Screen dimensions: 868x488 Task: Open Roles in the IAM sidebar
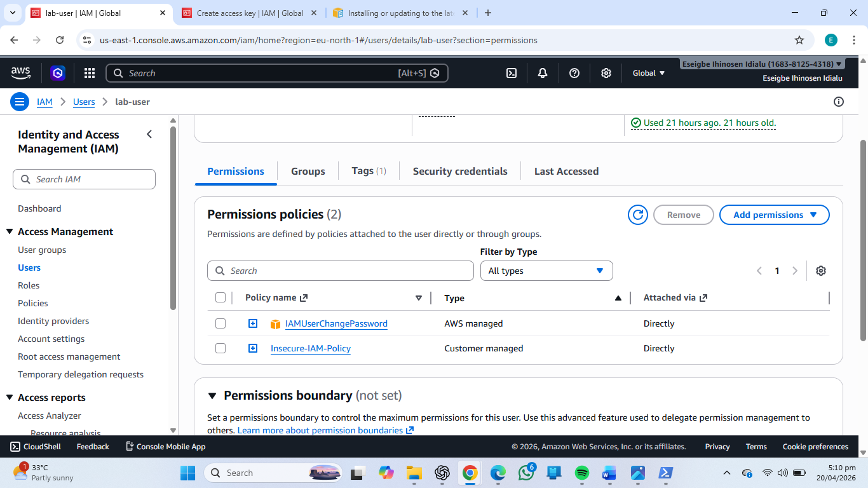pos(29,285)
